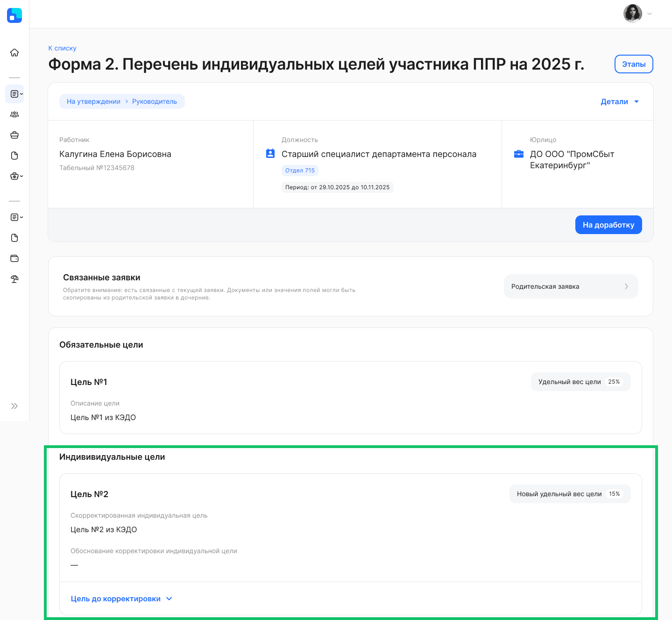This screenshot has height=620, width=672.
Task: Open the Родительская заявка item
Action: point(571,286)
